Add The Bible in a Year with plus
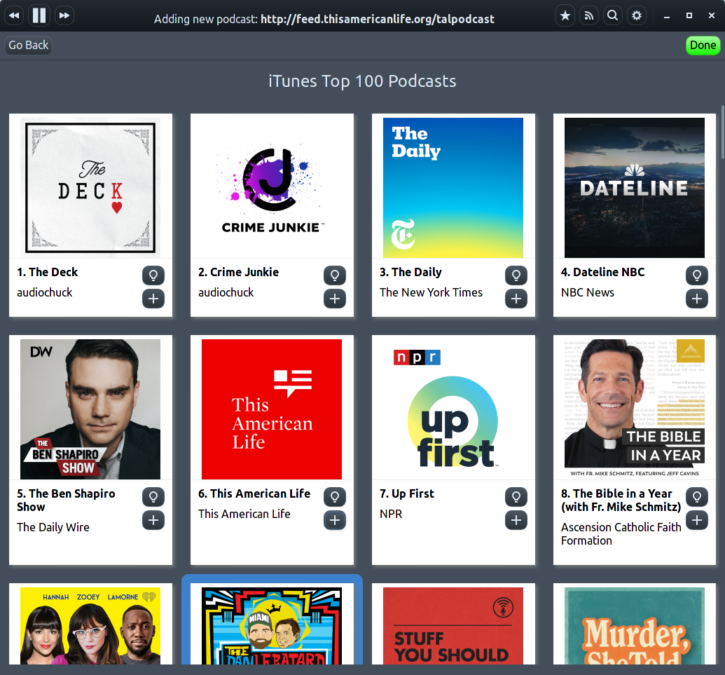This screenshot has height=675, width=725. (697, 520)
